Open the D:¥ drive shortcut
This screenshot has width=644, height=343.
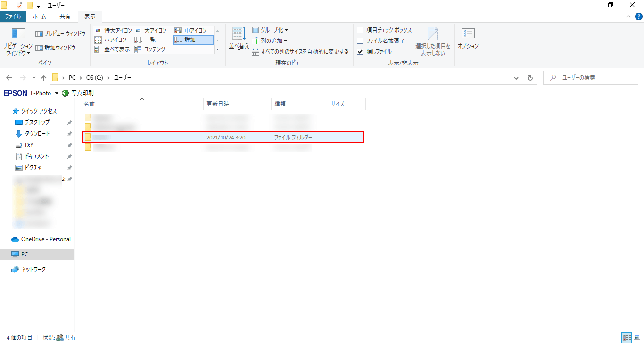[x=28, y=145]
